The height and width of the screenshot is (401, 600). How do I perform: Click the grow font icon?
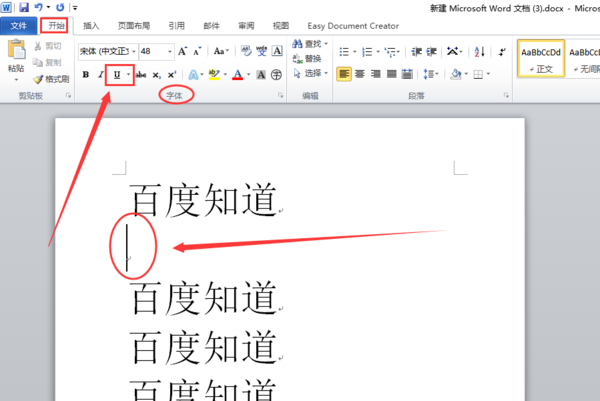[183, 51]
